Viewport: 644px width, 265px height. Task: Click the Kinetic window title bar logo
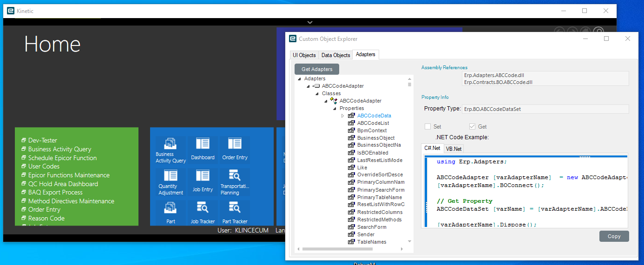click(x=11, y=11)
